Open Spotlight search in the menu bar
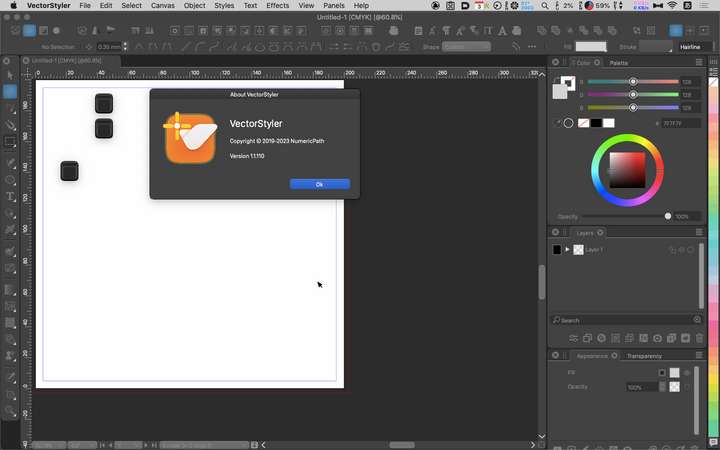720x450 pixels. click(x=545, y=6)
